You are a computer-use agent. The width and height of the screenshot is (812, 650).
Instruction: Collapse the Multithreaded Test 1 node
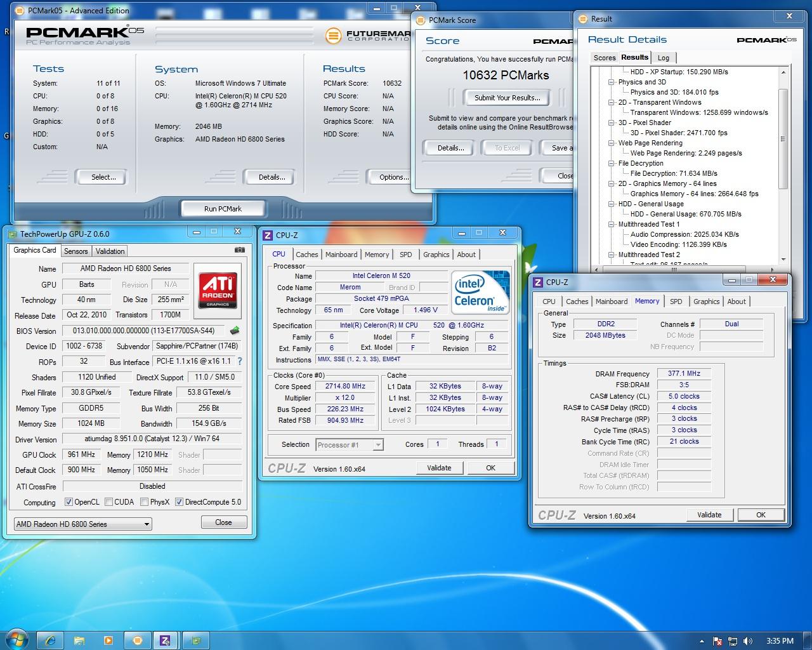point(611,224)
